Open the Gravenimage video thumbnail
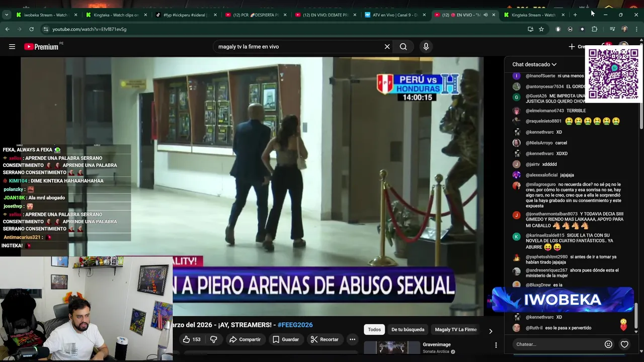Image resolution: width=644 pixels, height=362 pixels. coord(392,347)
